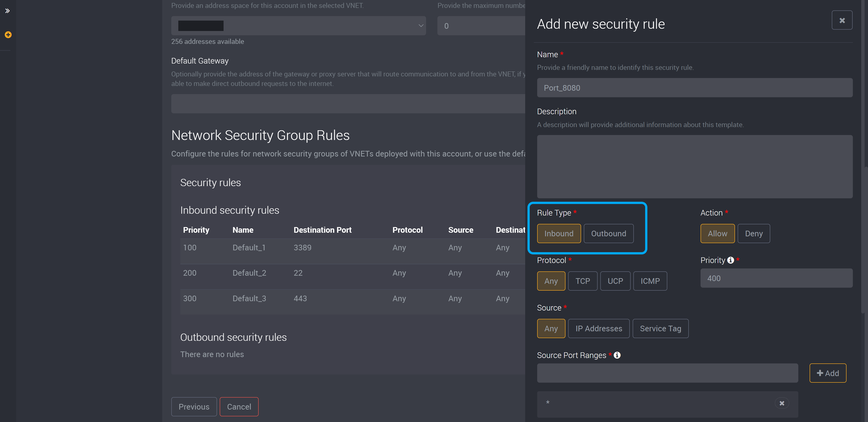Click the Destination Port column header
The height and width of the screenshot is (422, 868).
(322, 230)
